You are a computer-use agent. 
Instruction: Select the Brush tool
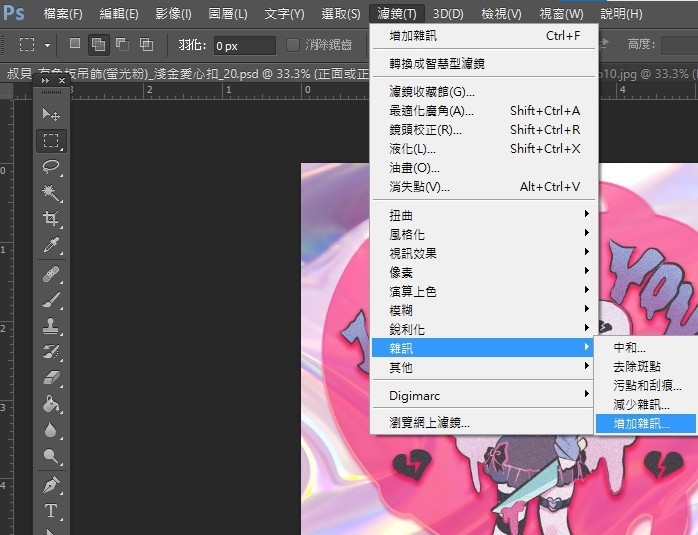click(x=51, y=300)
